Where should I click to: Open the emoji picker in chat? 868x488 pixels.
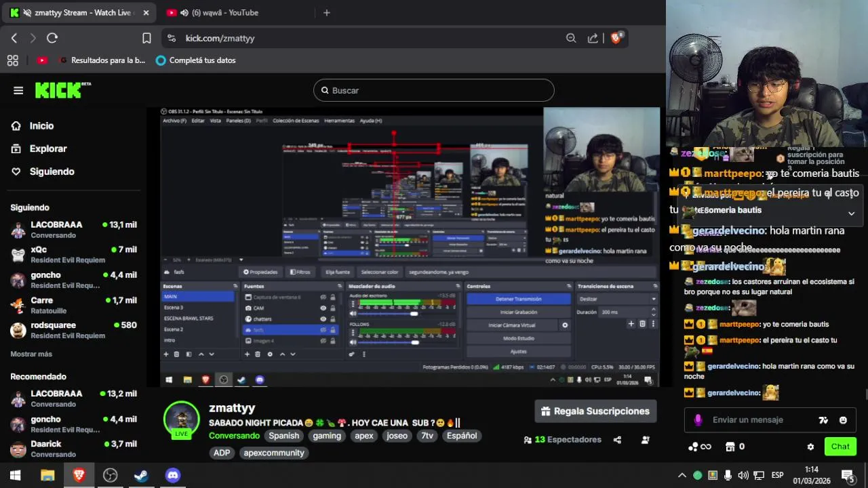click(843, 420)
